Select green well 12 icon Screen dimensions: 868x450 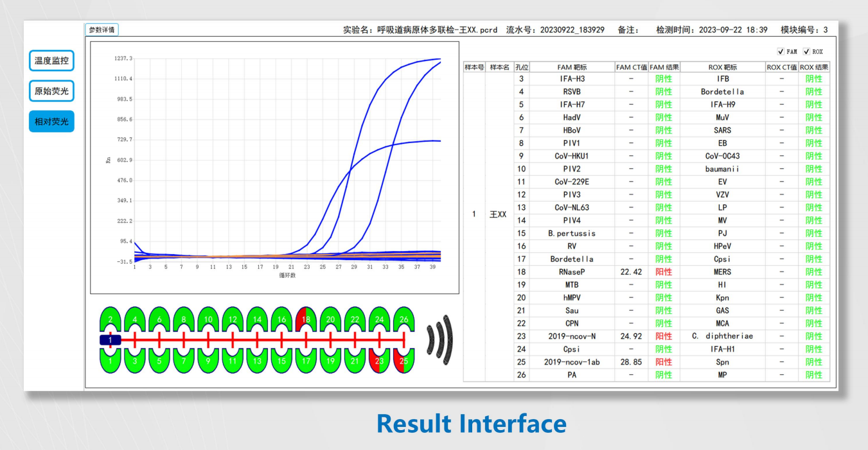233,319
